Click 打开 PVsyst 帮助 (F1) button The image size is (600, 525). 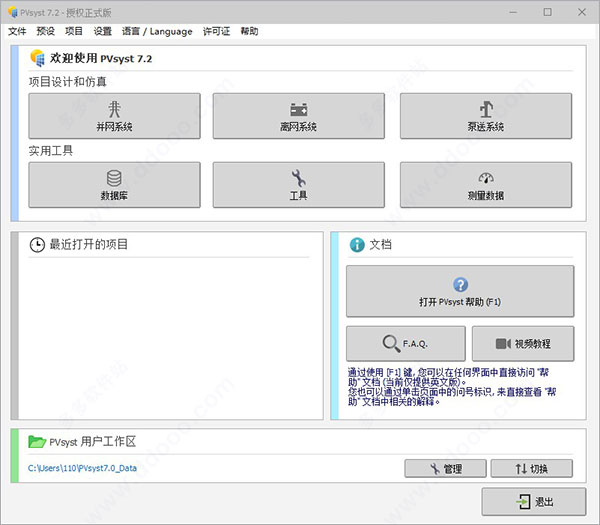pyautogui.click(x=460, y=291)
